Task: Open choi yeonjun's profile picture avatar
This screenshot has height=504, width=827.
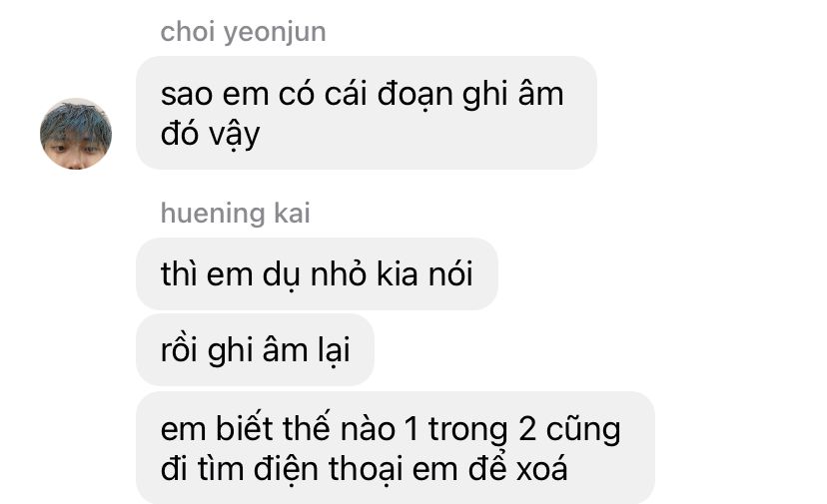Action: [76, 134]
